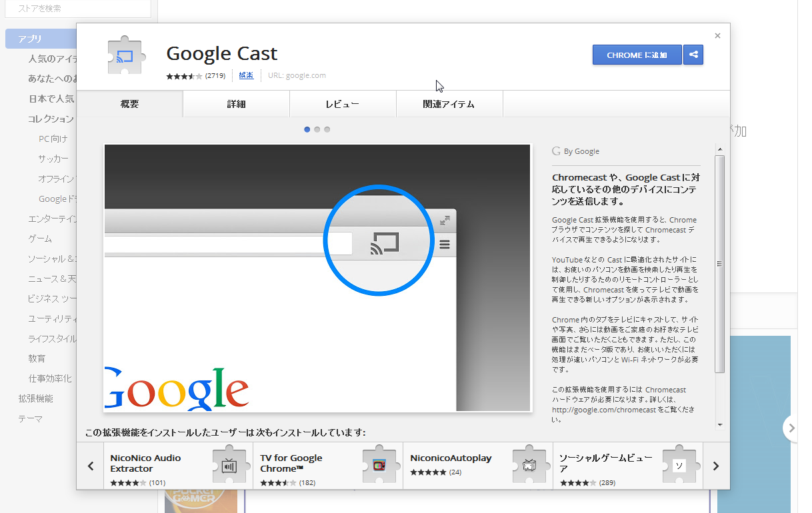Click the star rating of Google Cast
This screenshot has height=513, width=812.
pos(184,76)
